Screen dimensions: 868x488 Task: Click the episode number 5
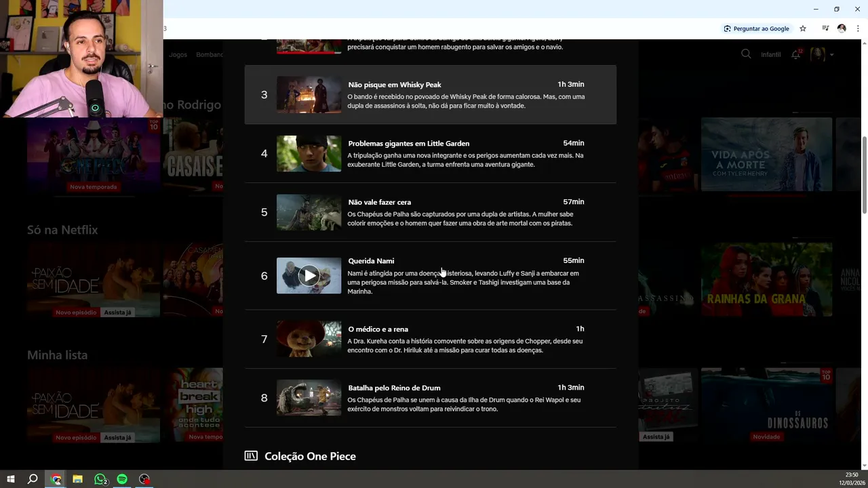click(264, 212)
